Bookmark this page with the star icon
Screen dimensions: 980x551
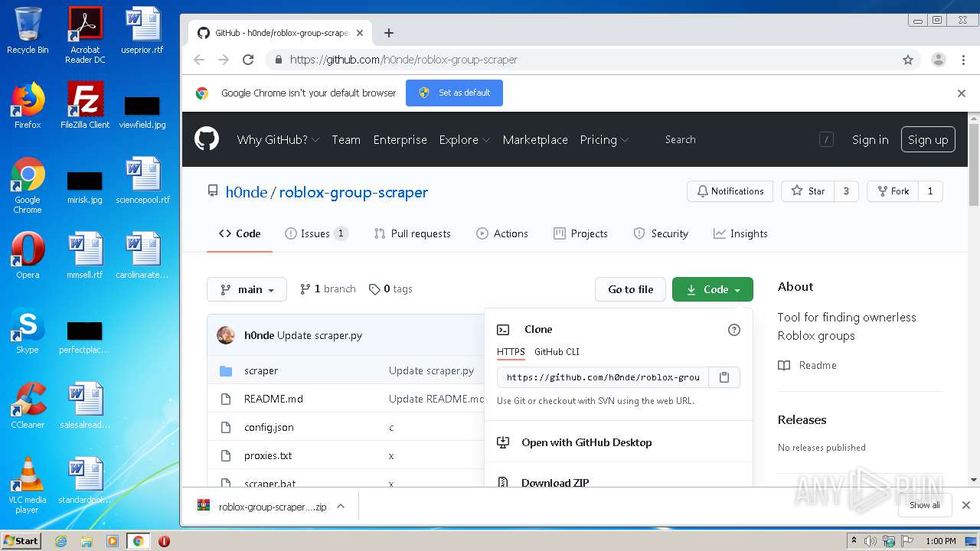(x=908, y=60)
